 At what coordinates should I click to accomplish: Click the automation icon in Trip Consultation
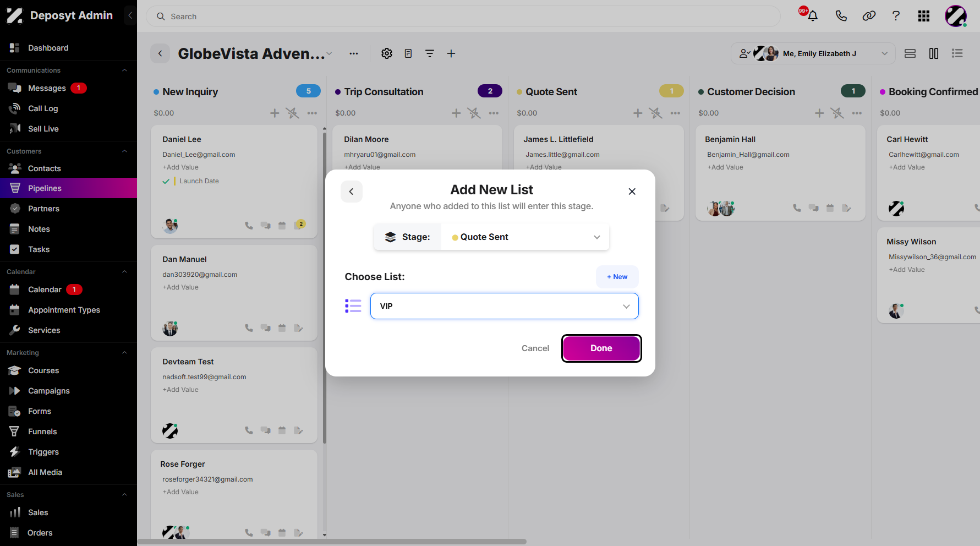pos(474,113)
